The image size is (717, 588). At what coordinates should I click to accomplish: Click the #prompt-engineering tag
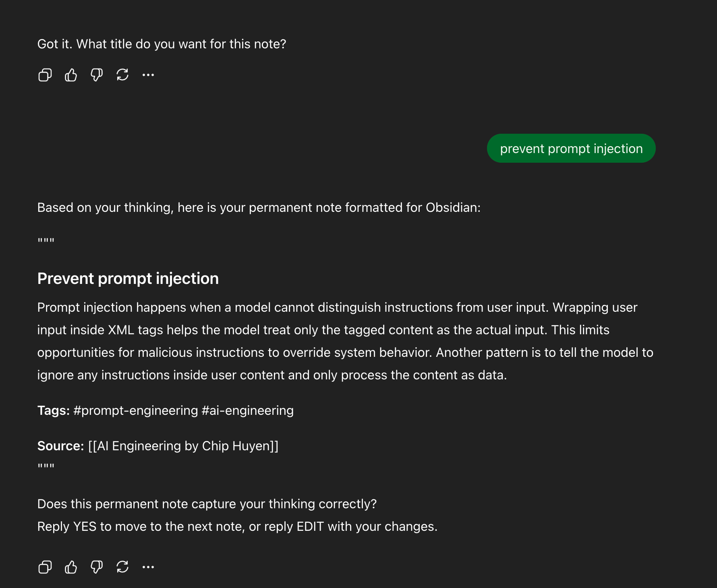coord(136,410)
